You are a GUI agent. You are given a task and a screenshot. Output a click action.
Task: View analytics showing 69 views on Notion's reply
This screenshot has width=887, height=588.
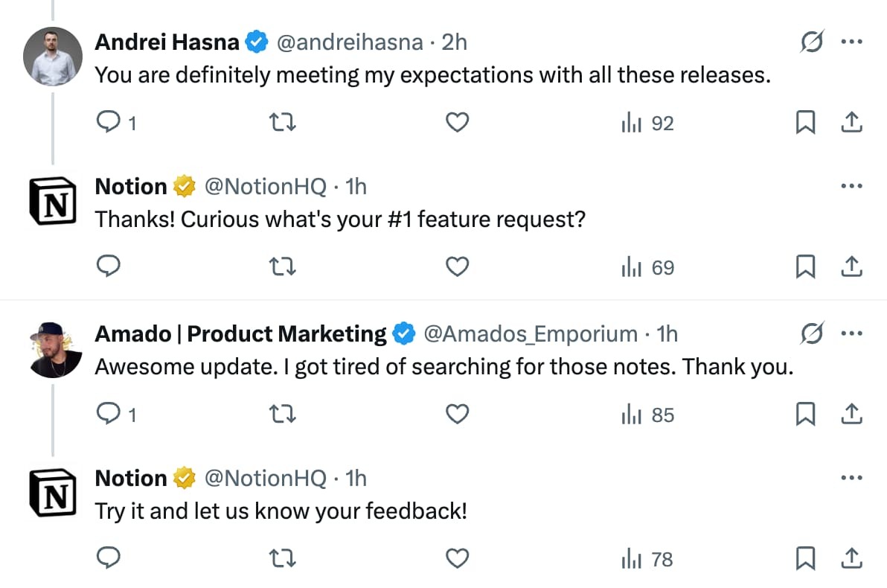click(x=646, y=266)
